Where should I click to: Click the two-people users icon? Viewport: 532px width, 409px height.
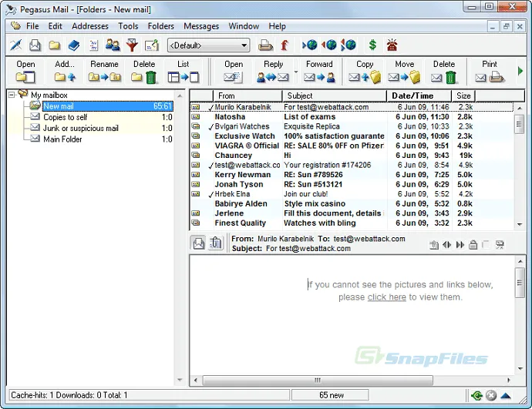[113, 45]
